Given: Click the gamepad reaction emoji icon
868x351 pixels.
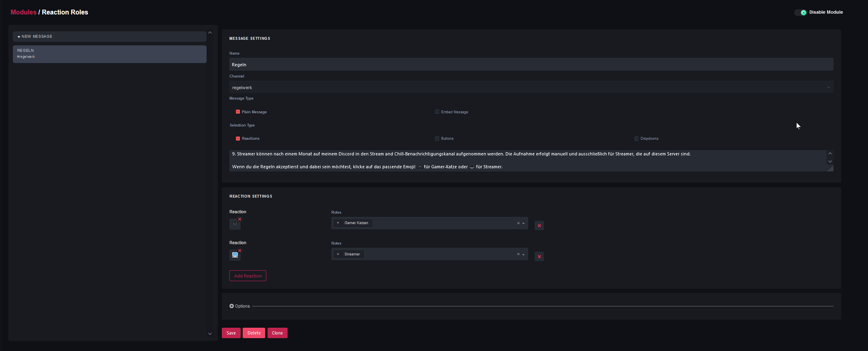Looking at the screenshot, I should [x=235, y=224].
